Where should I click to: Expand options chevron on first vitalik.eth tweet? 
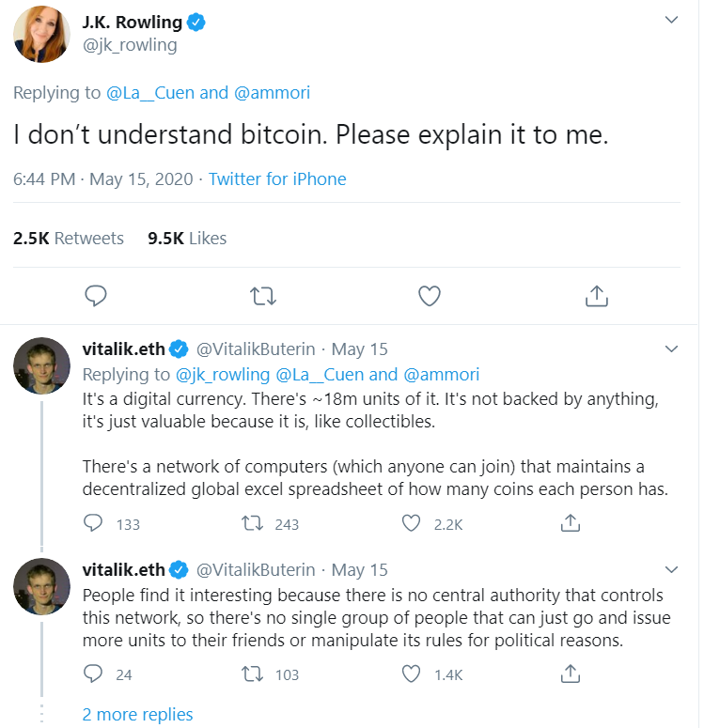coord(671,349)
